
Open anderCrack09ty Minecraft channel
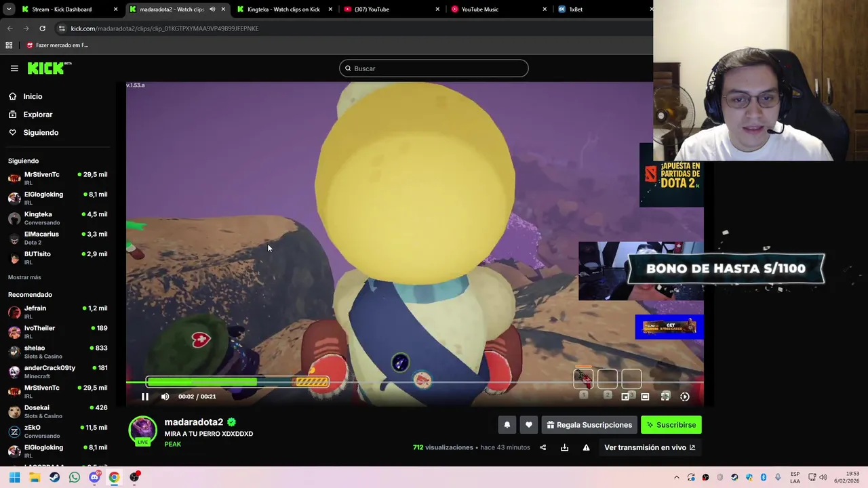click(x=57, y=371)
